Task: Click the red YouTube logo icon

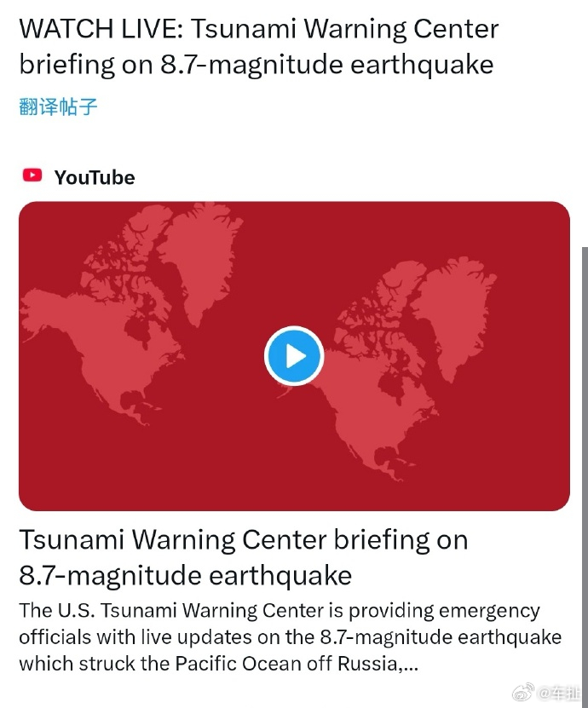Action: [32, 176]
